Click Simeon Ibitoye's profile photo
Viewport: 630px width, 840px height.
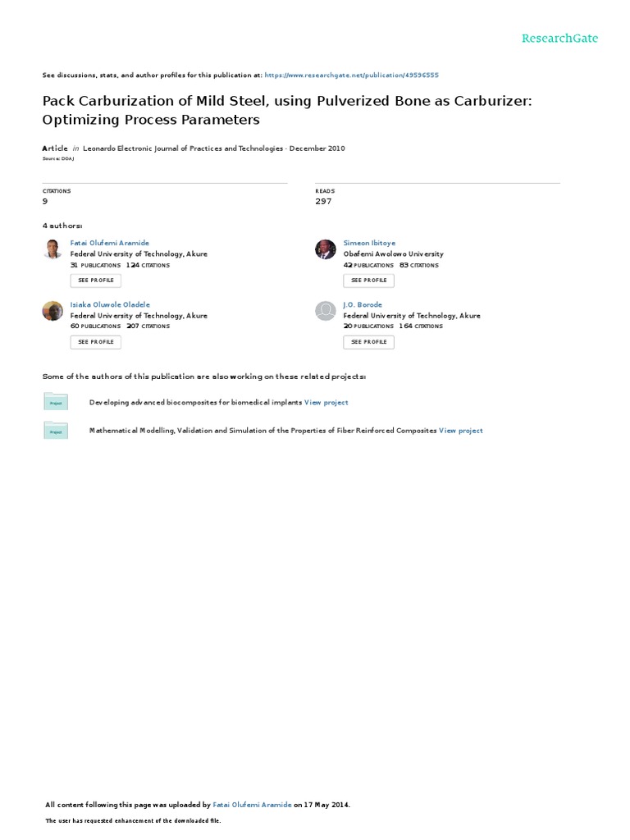pyautogui.click(x=326, y=249)
